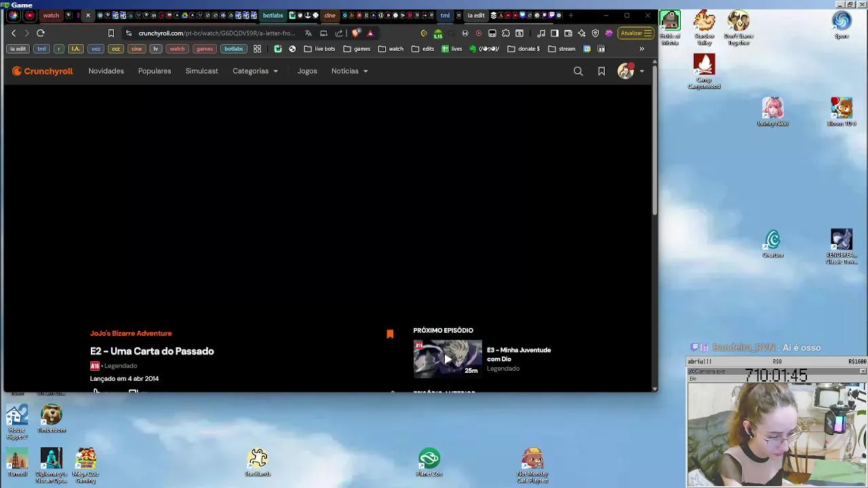Open the browser extensions puzzle icon
This screenshot has height=488, width=868.
(x=506, y=33)
